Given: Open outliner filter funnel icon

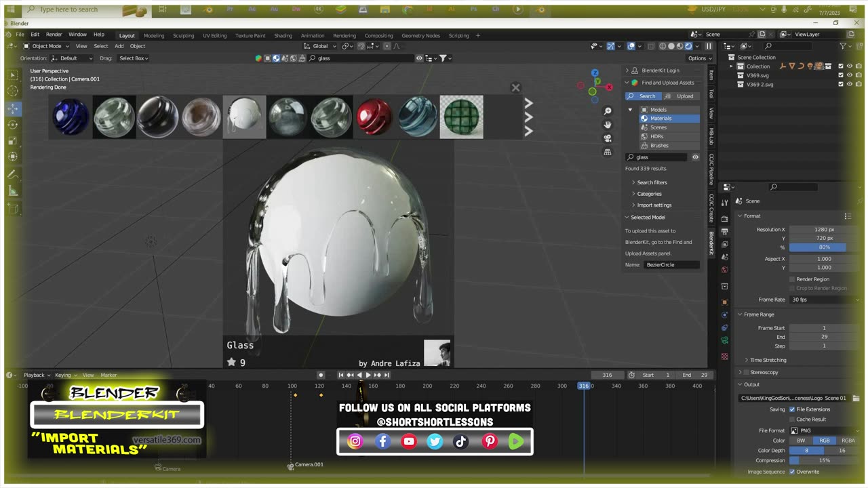Looking at the screenshot, I should pos(844,46).
